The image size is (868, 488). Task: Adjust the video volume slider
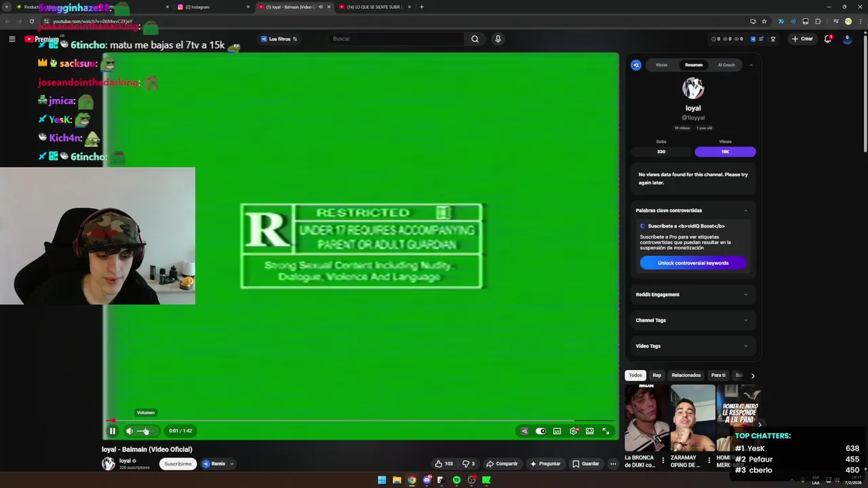pos(146,431)
